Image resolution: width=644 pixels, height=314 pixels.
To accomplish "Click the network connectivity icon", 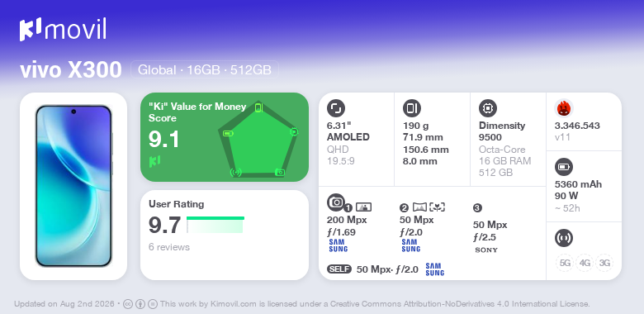I will coord(564,237).
